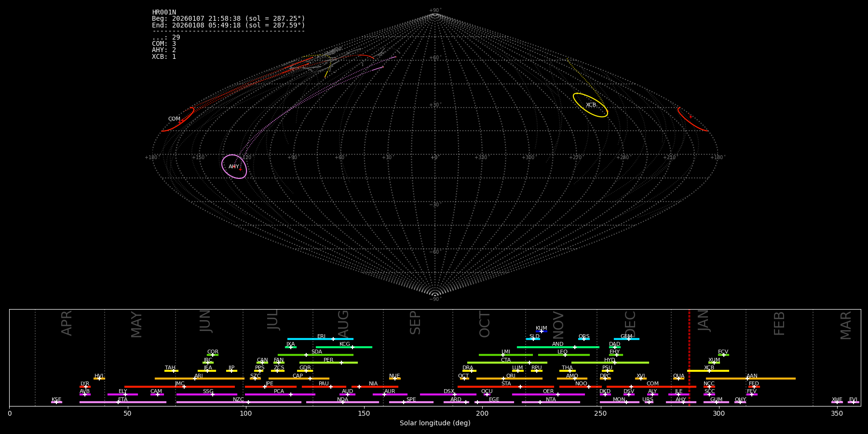Screen dimensions: 868x434
Task: Click the QUA shower activity bar
Action: (678, 379)
